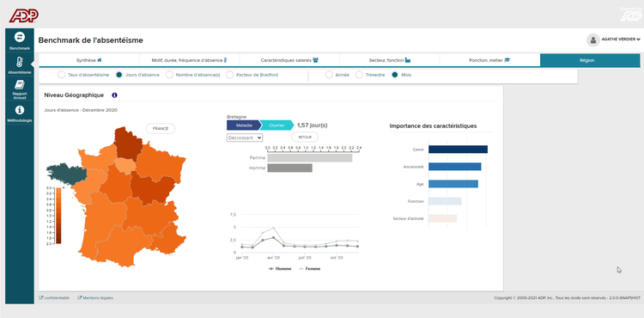This screenshot has width=644, height=318.
Task: Switch to the Synthèse tab
Action: click(x=88, y=60)
